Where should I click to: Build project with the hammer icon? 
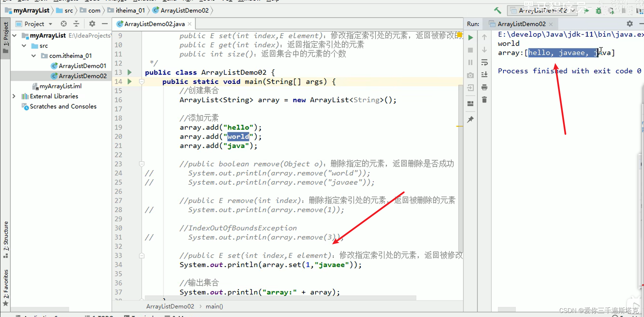click(x=498, y=11)
